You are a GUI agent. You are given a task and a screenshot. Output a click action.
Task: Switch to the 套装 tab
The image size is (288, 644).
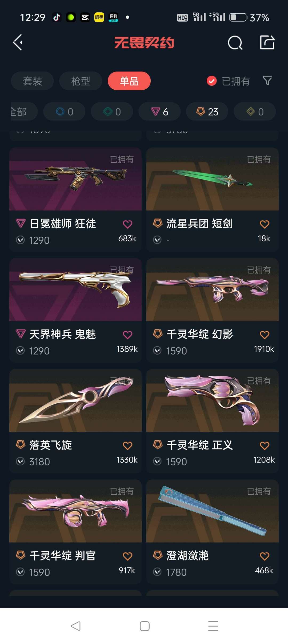32,81
